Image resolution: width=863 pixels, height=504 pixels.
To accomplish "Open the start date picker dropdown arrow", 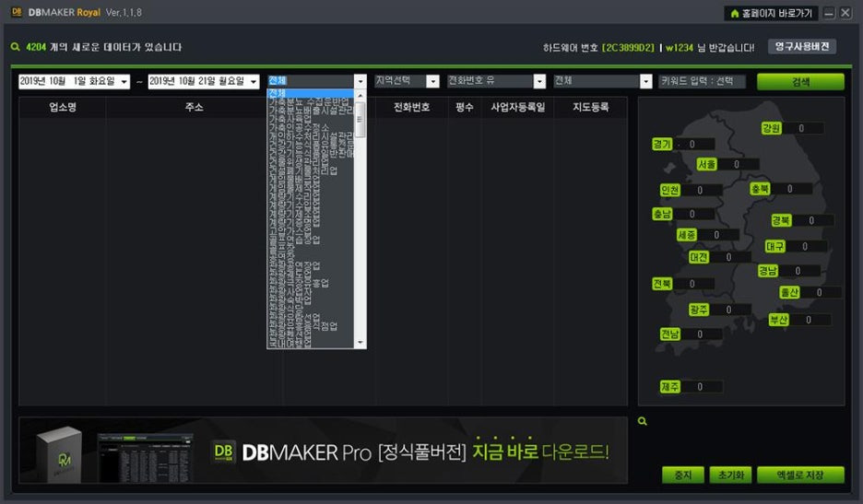I will [x=124, y=82].
